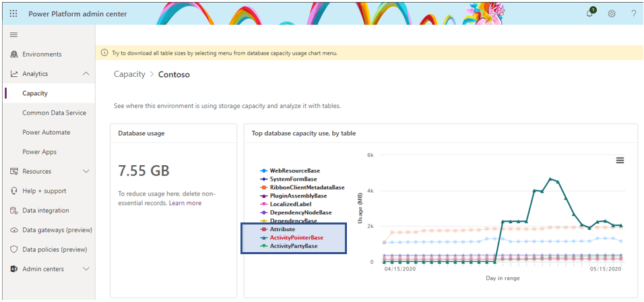Viewport: 644px width, 302px height.
Task: Click the Analytics chart icon
Action: pos(14,74)
